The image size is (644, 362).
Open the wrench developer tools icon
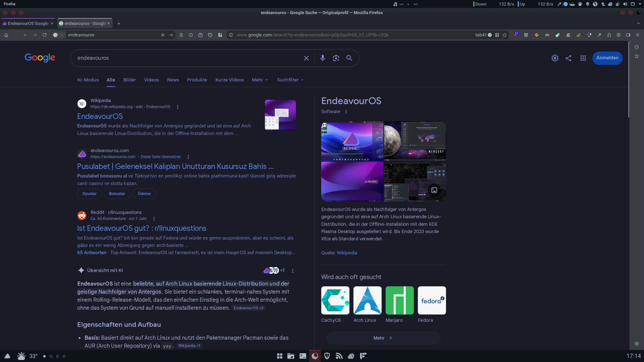[599, 35]
